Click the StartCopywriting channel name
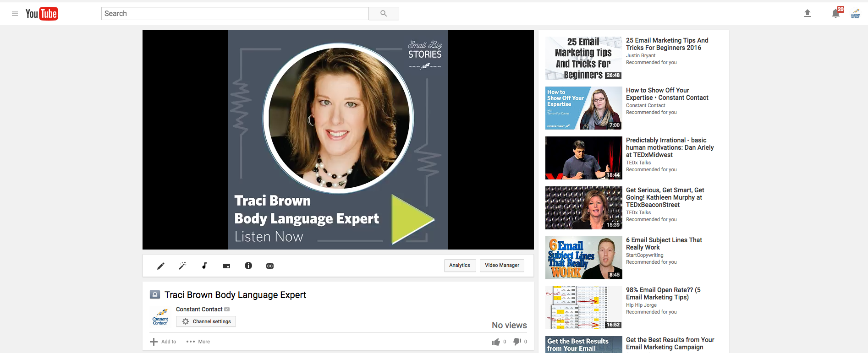Screen dimensions: 868x353 [645, 255]
